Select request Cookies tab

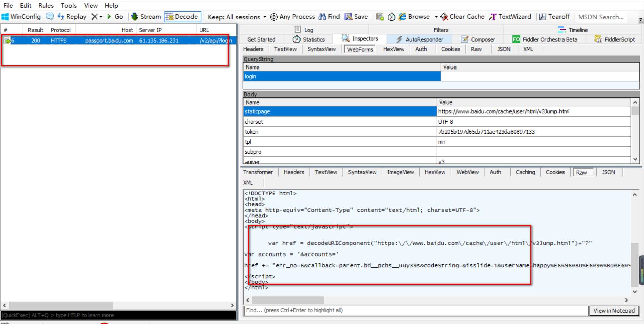click(x=450, y=49)
